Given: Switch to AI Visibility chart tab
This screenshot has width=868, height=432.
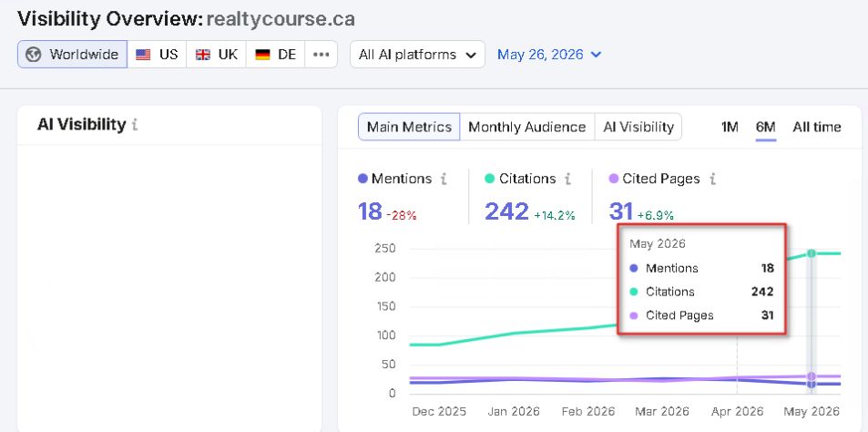Looking at the screenshot, I should [638, 127].
